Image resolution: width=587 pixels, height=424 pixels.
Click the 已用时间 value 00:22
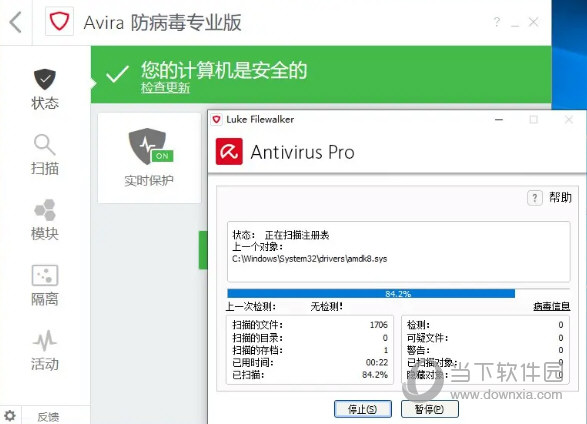(x=377, y=362)
